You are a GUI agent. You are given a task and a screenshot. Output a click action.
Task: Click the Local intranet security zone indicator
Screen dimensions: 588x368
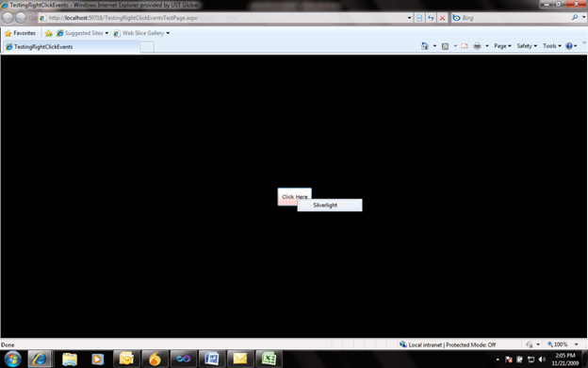[448, 344]
